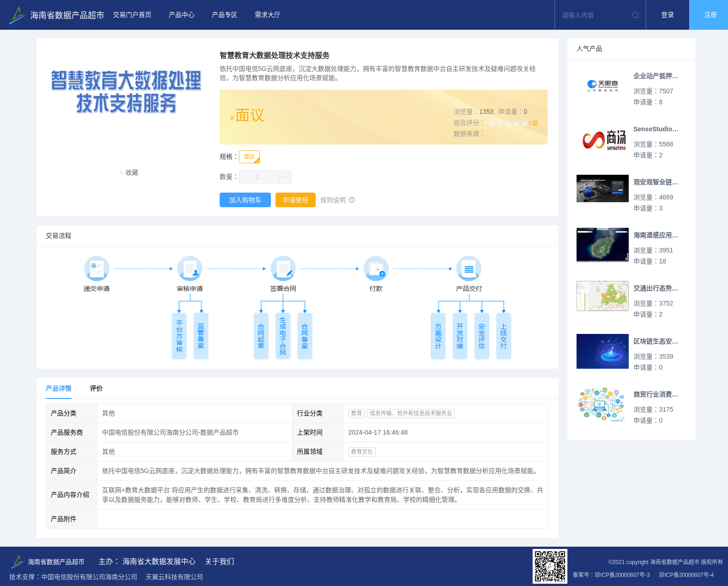Open the 产品专区 navigation item
The width and height of the screenshot is (728, 586).
click(x=225, y=15)
